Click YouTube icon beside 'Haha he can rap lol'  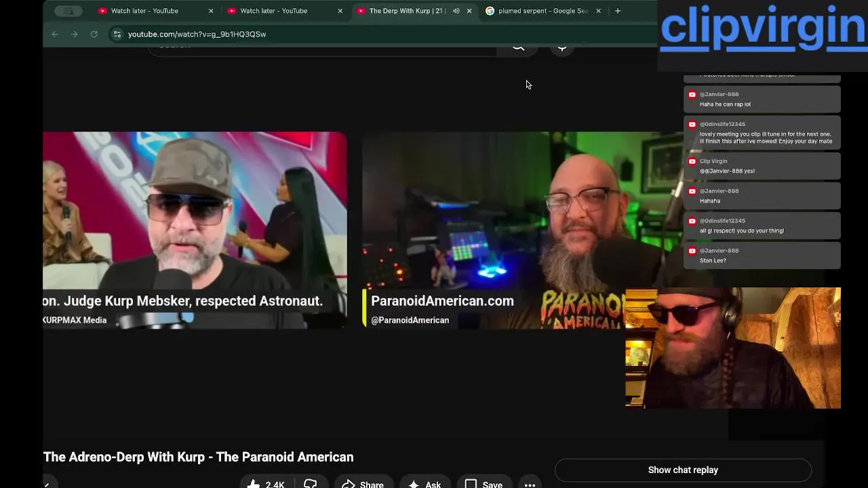[692, 95]
